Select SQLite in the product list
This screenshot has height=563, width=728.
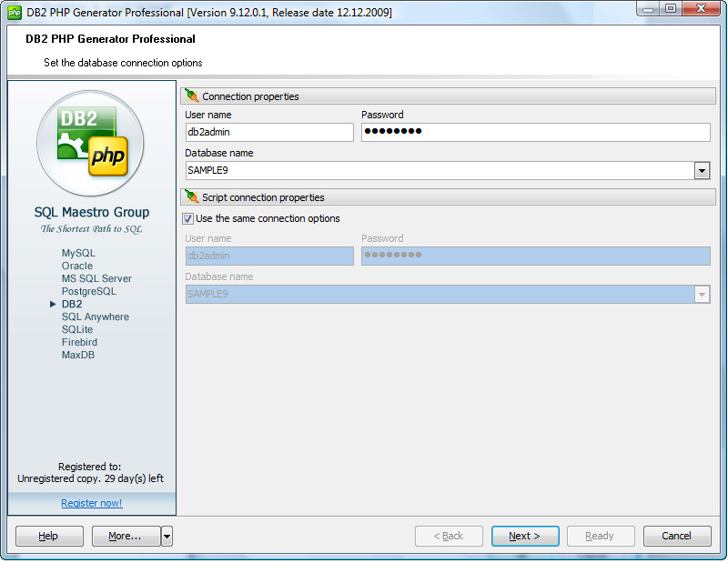(77, 329)
